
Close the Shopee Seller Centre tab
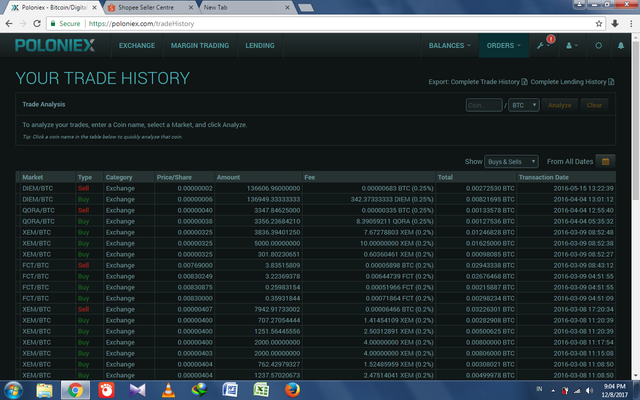(191, 7)
